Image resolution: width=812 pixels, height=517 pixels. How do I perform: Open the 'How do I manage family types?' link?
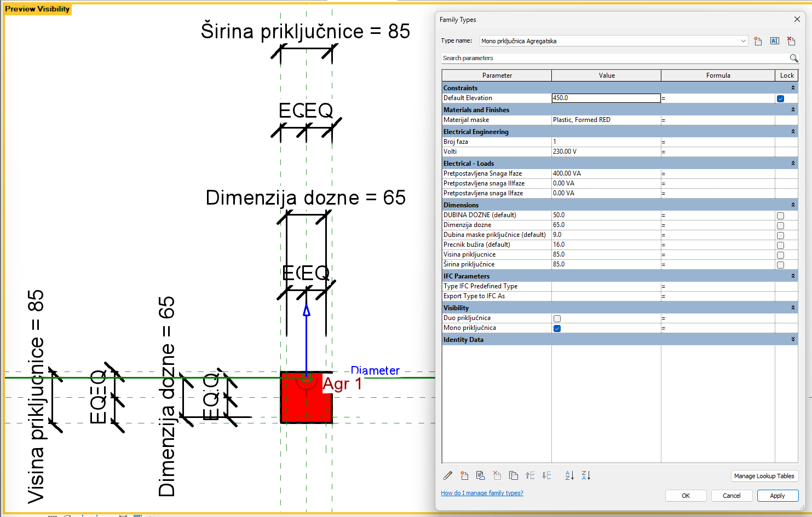pos(482,493)
